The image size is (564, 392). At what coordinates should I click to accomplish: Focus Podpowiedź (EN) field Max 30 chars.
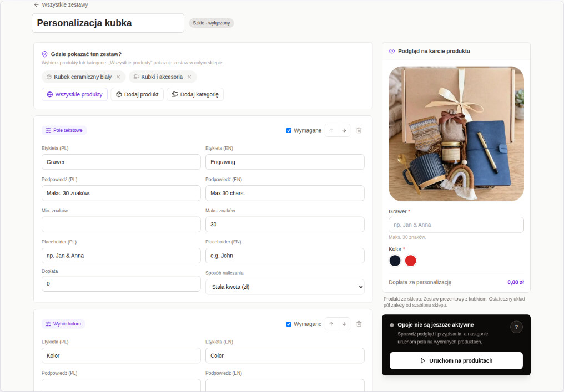pos(285,194)
